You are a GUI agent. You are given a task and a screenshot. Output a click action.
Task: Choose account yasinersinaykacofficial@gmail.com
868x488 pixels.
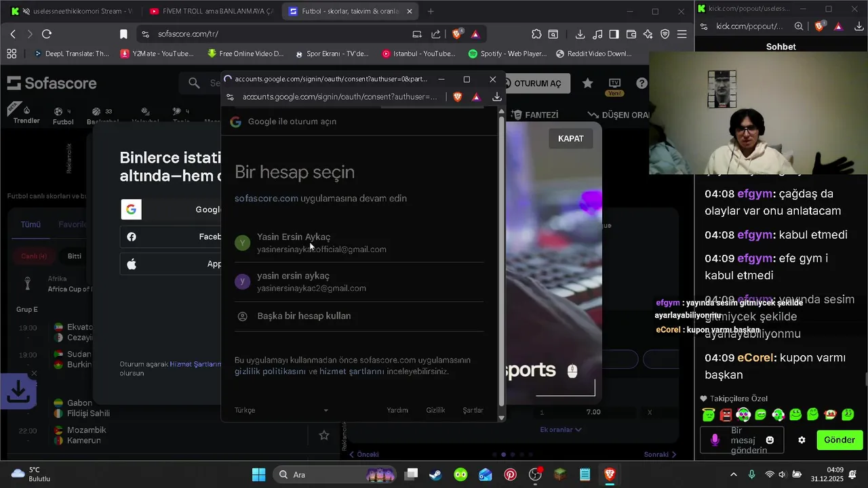359,243
